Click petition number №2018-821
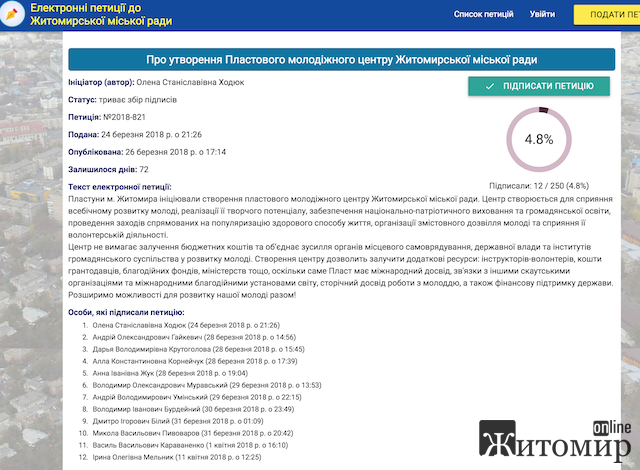640x470 pixels. tap(124, 117)
